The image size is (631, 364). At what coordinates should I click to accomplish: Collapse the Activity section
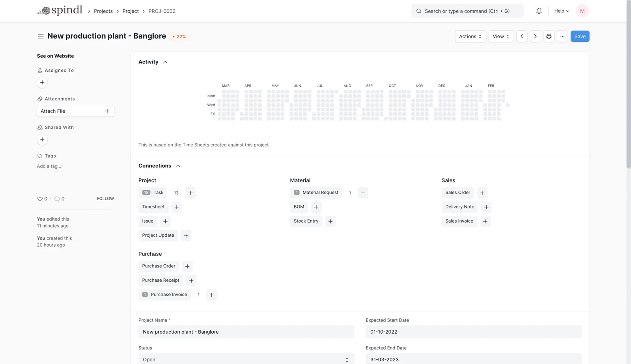click(165, 62)
